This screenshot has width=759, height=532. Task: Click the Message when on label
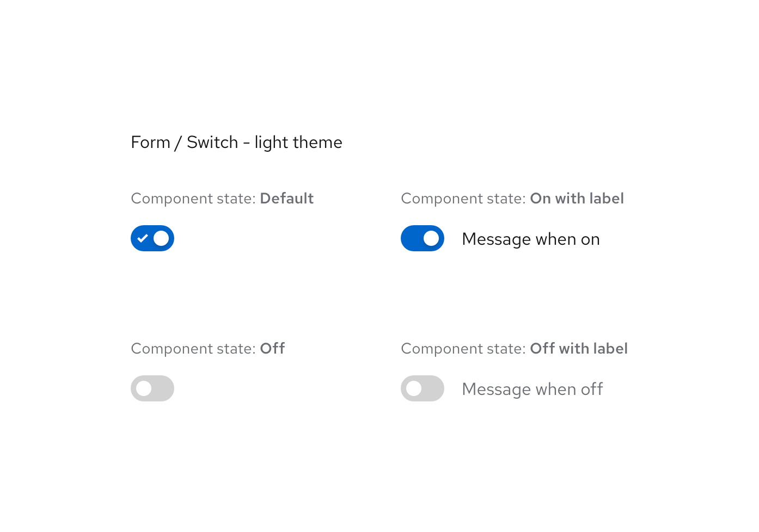pyautogui.click(x=530, y=238)
